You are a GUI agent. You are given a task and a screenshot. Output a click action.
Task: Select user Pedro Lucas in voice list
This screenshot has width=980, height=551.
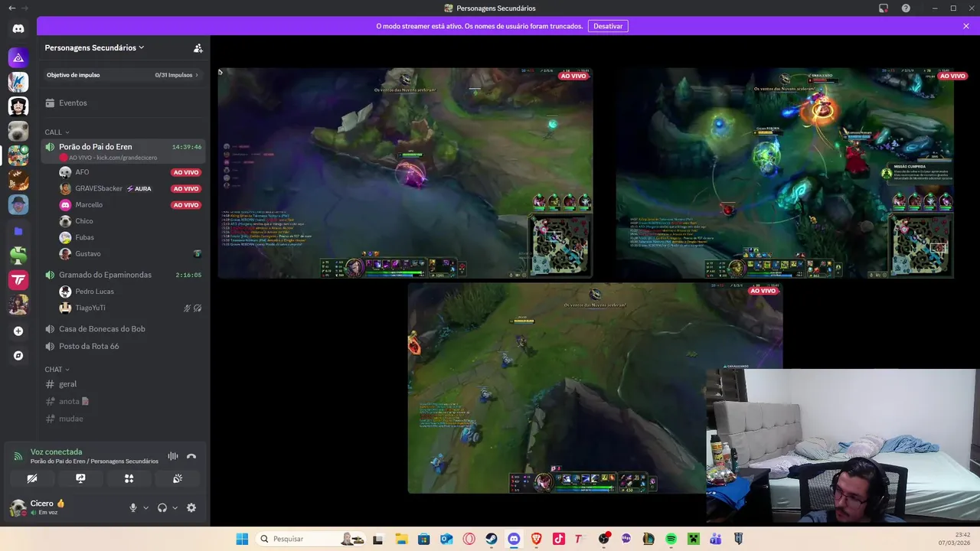(x=130, y=292)
